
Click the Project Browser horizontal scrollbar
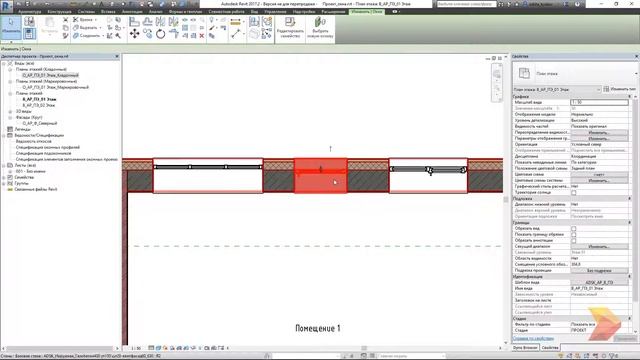click(x=60, y=348)
